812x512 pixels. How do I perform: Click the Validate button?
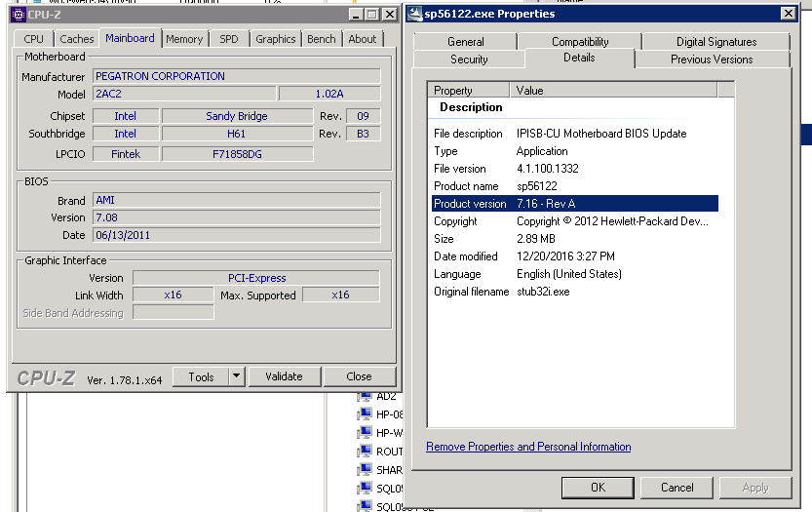(284, 376)
